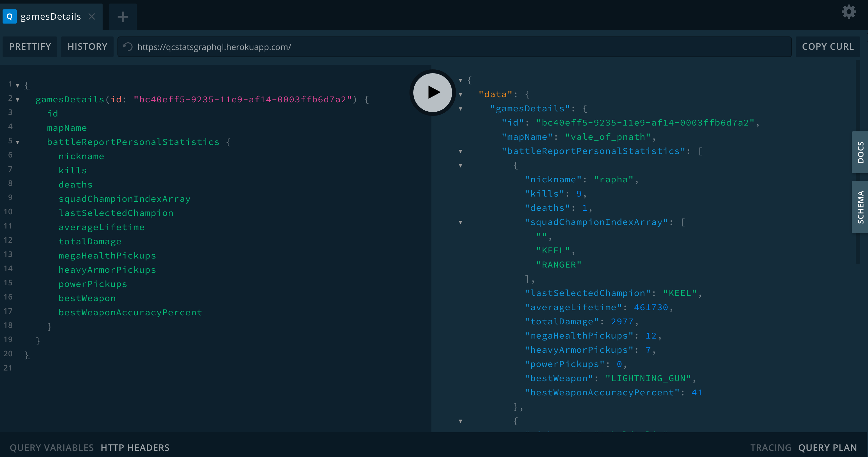The width and height of the screenshot is (868, 457).
Task: Click line number 21 in editor
Action: (x=8, y=368)
